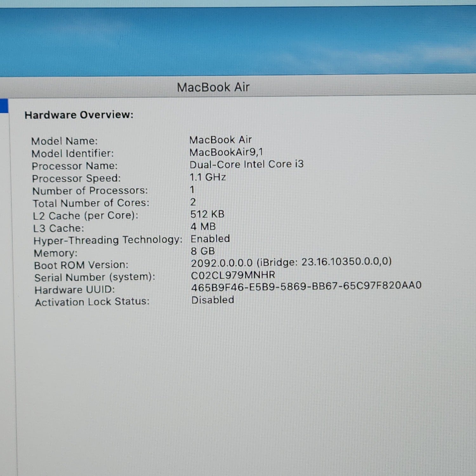The width and height of the screenshot is (476, 476).
Task: Select the 1.1 GHz processor speed value
Action: 208,177
